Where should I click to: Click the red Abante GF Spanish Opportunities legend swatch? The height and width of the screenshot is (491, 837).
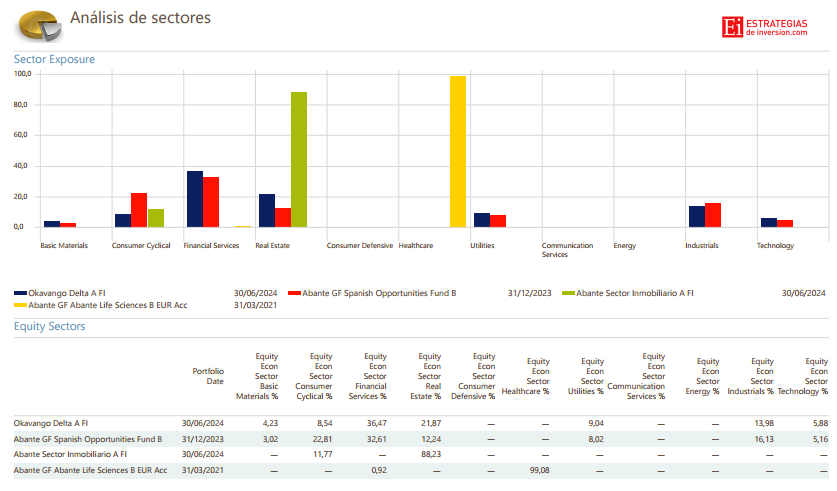[x=295, y=293]
